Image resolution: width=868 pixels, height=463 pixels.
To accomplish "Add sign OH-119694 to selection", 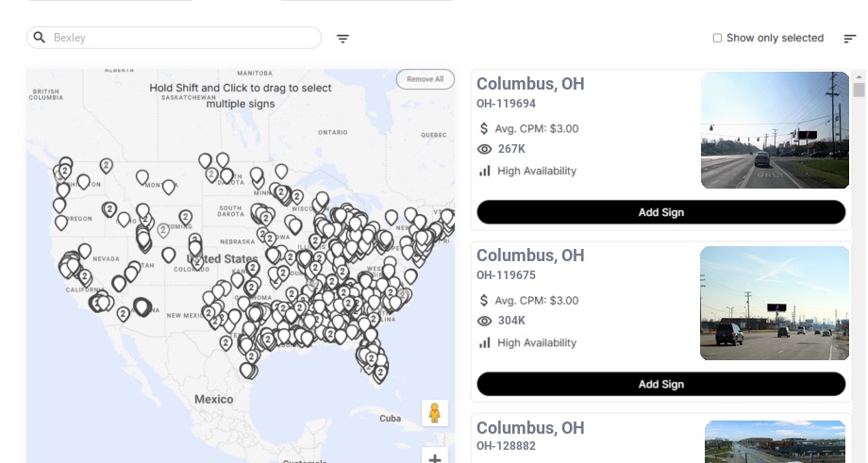I will [x=660, y=212].
